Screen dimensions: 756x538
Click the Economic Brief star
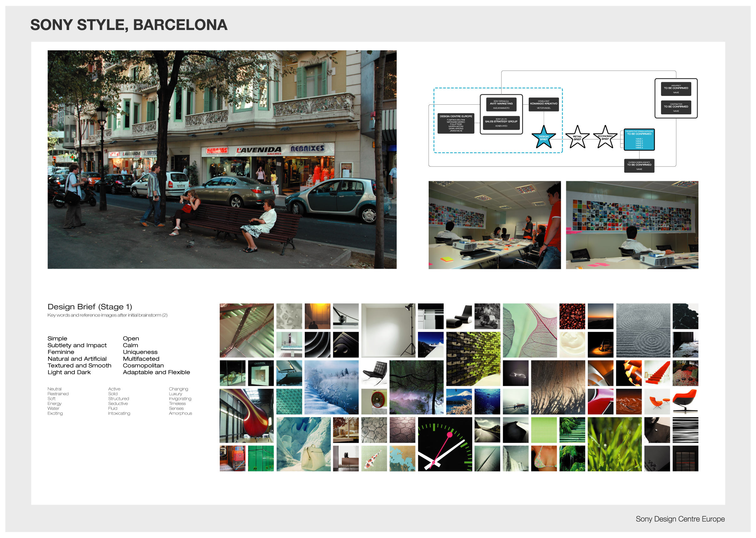click(605, 137)
